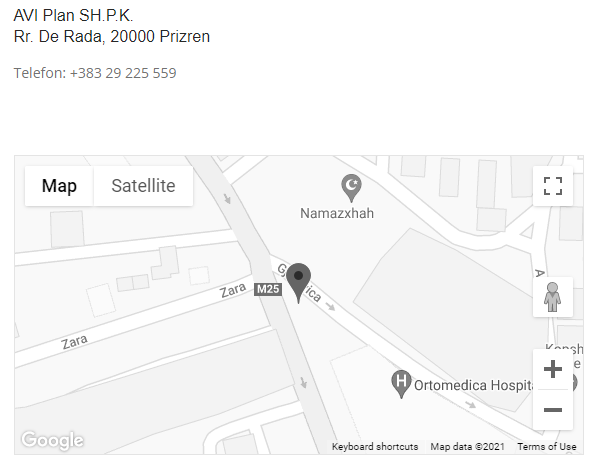The image size is (600, 468).
Task: Open Terms of Use link
Action: click(547, 447)
